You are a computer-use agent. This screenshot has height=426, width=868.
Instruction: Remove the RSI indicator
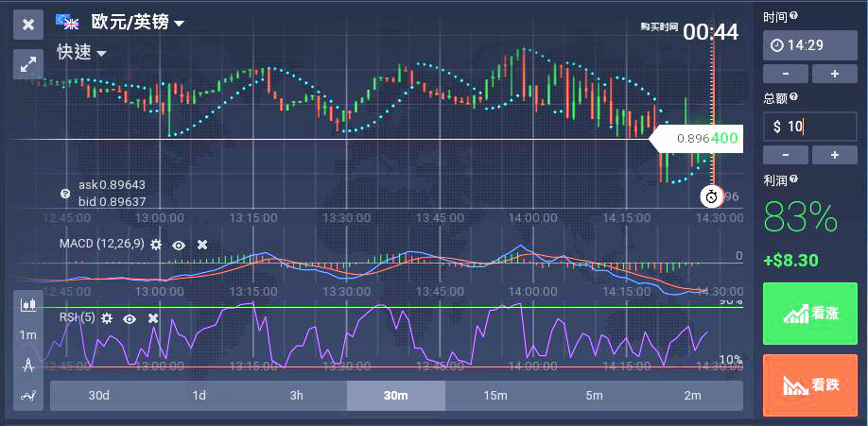(153, 318)
